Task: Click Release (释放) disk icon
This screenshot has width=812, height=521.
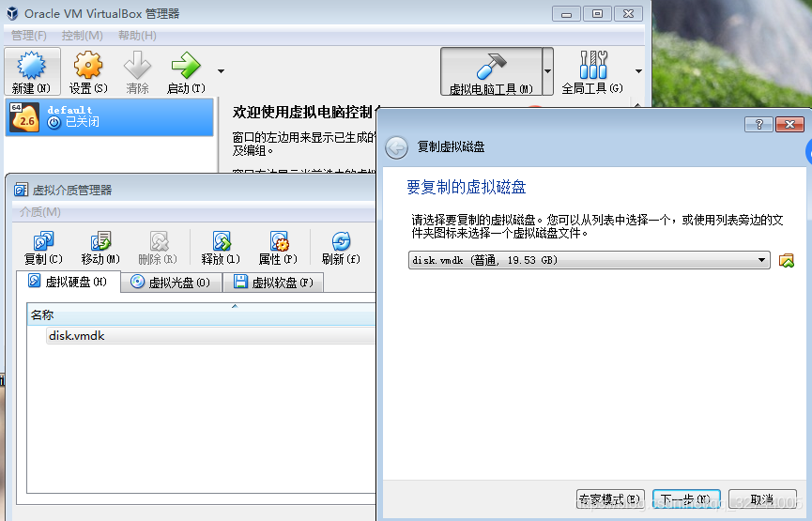Action: click(x=221, y=248)
